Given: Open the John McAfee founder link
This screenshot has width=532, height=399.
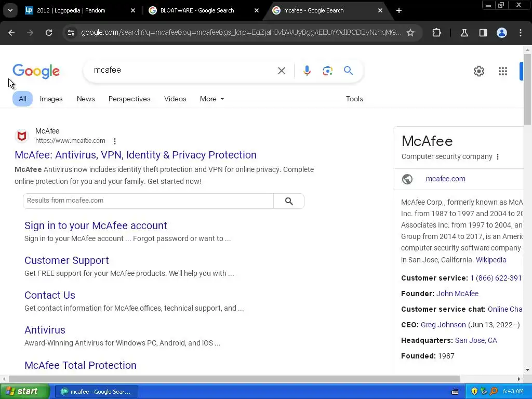Looking at the screenshot, I should 457,294.
